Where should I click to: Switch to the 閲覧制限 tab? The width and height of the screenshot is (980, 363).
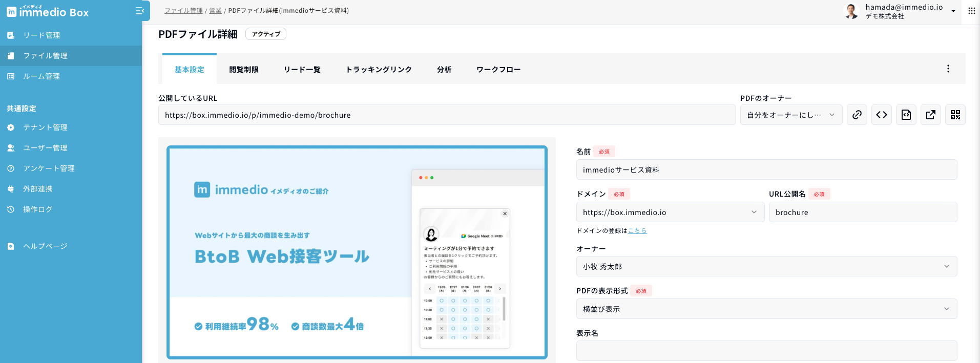pyautogui.click(x=244, y=70)
